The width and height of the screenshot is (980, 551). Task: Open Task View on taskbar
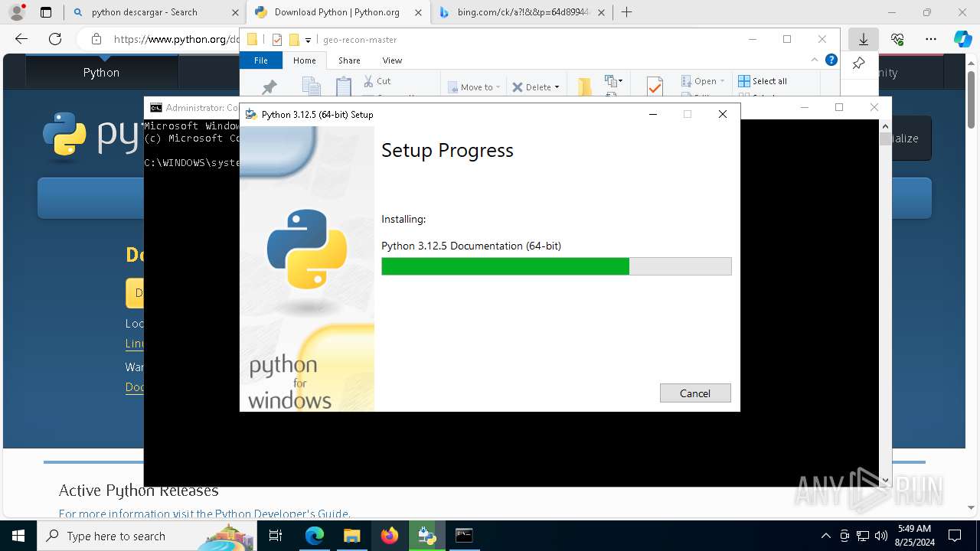click(276, 536)
